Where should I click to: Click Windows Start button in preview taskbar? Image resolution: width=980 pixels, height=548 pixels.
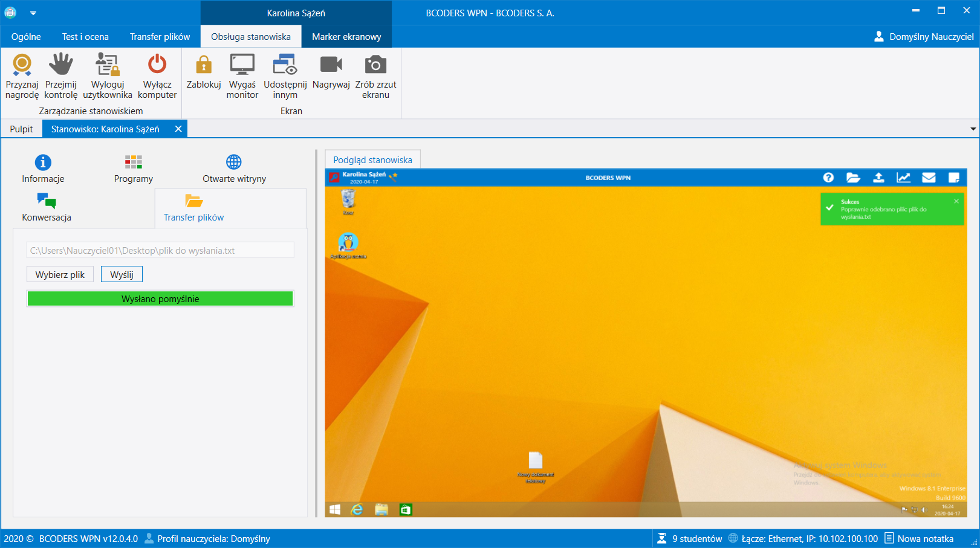(x=335, y=510)
